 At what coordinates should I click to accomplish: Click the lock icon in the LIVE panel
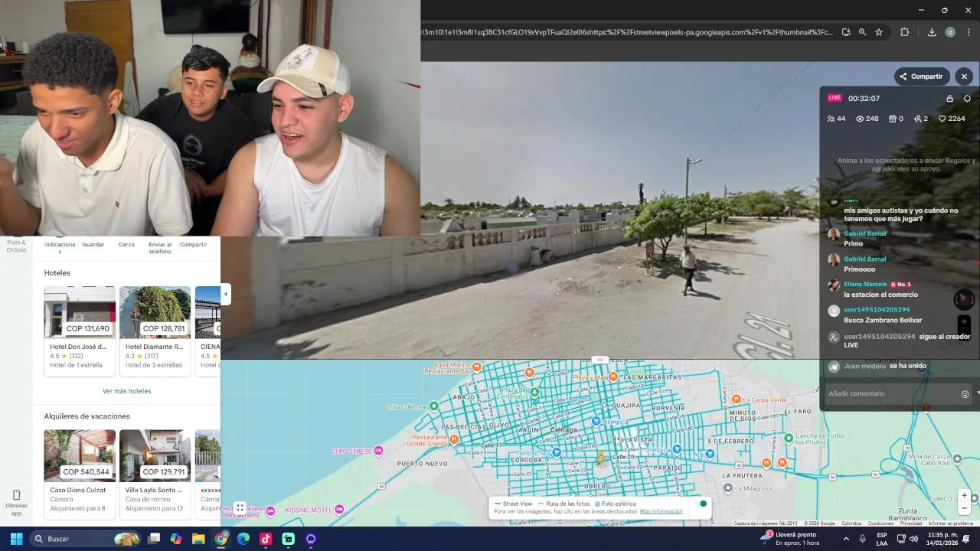point(950,99)
